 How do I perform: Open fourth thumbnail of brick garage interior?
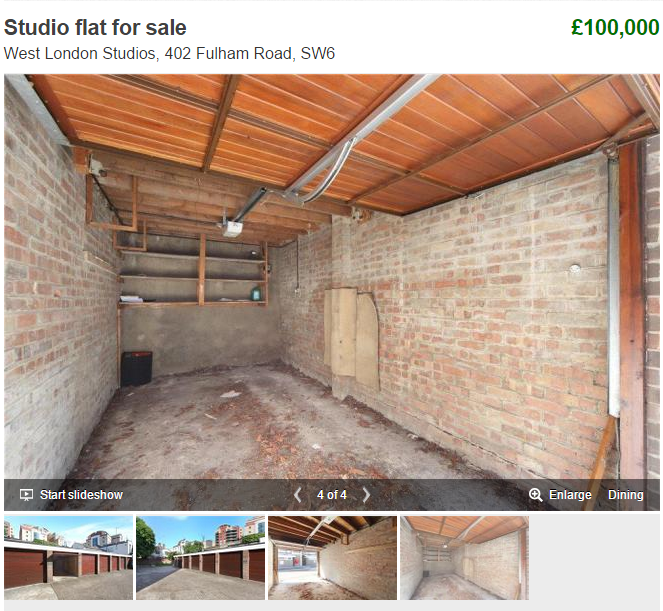[464, 558]
